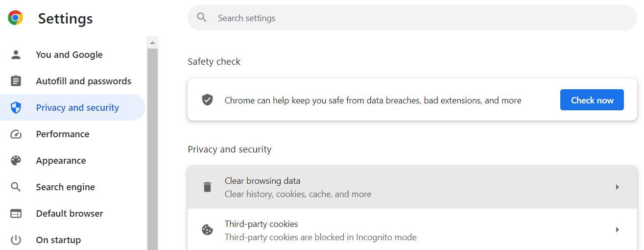Click the magnifier icon beside Search engine
The height and width of the screenshot is (250, 644).
(x=16, y=187)
